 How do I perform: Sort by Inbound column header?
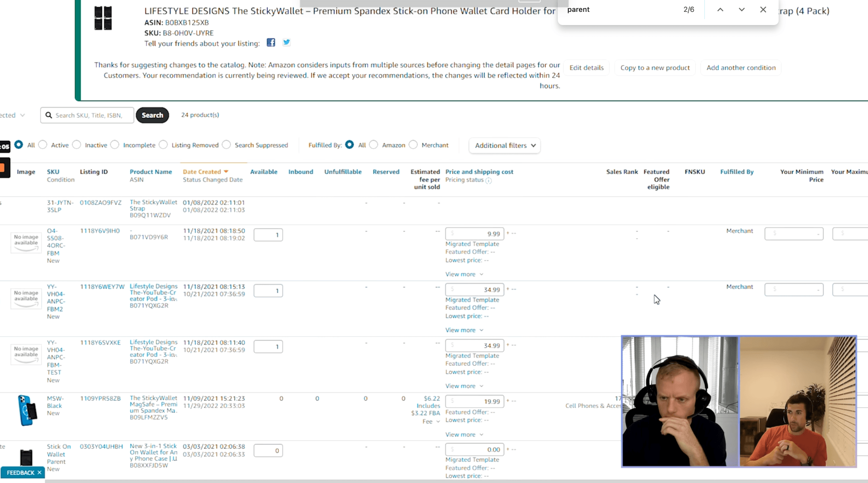[301, 172]
